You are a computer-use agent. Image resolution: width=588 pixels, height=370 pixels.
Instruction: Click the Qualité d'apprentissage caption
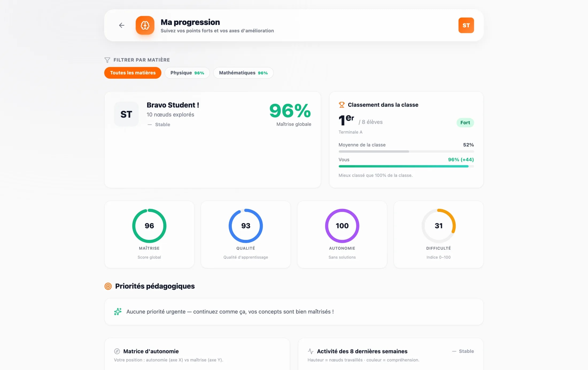(x=246, y=257)
